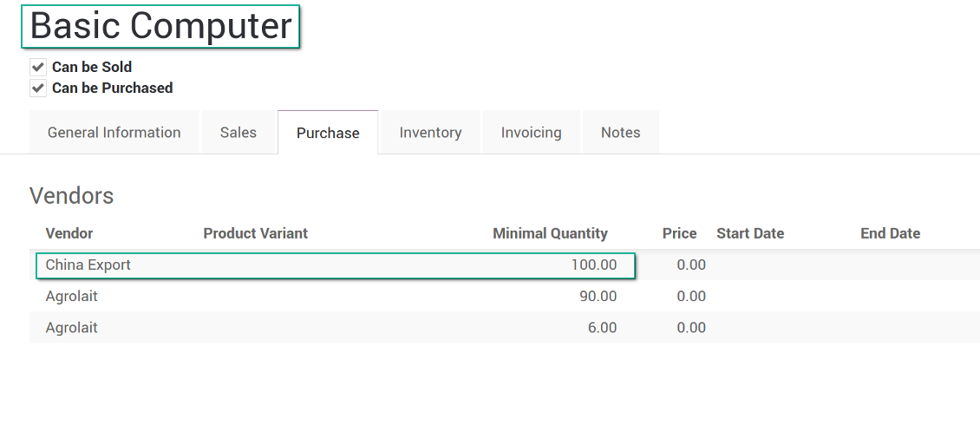Viewport: 980px width, 438px height.
Task: Select the Agrolait row with quantity 6.00
Action: pos(72,327)
